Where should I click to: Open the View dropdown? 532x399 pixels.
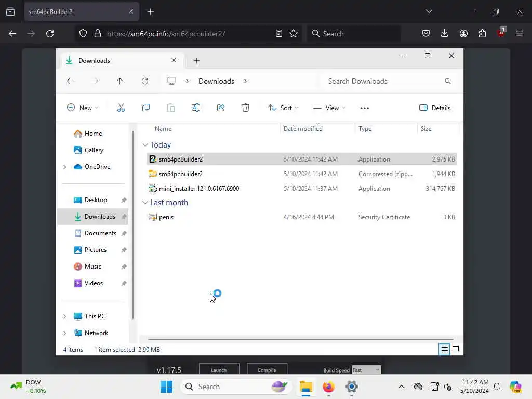pyautogui.click(x=329, y=108)
